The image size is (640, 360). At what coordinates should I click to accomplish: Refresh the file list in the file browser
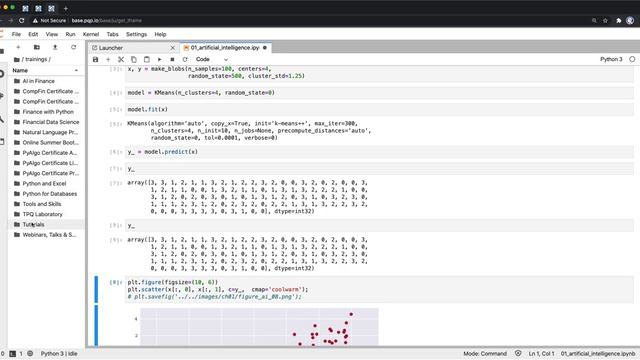73,47
